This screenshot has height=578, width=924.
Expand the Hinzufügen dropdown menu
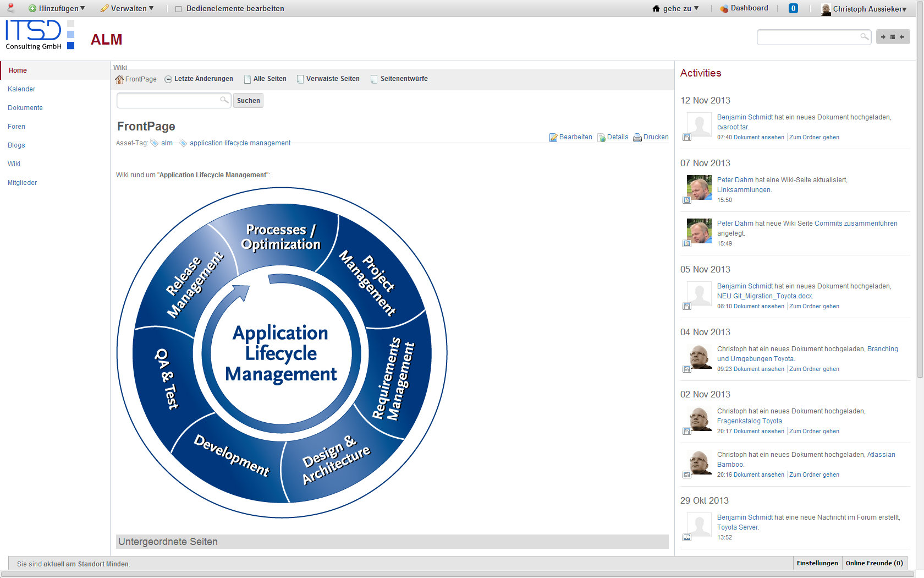pyautogui.click(x=57, y=8)
